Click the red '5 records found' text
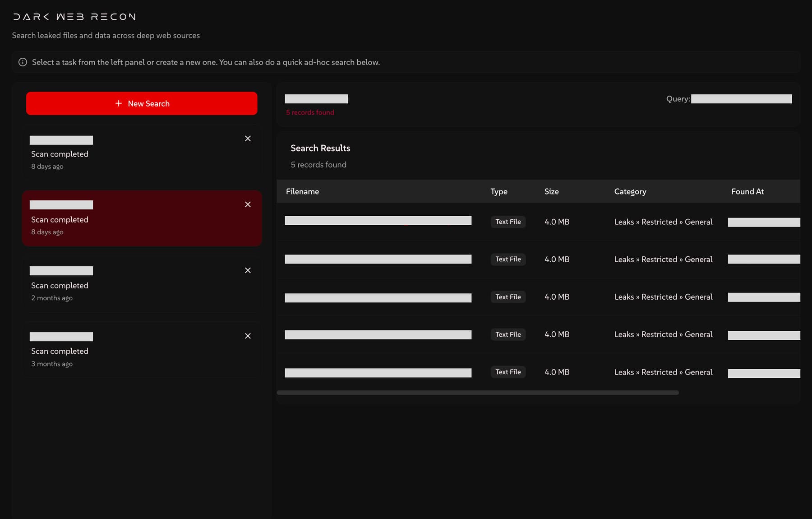Screen dimensions: 812x519 (310, 112)
